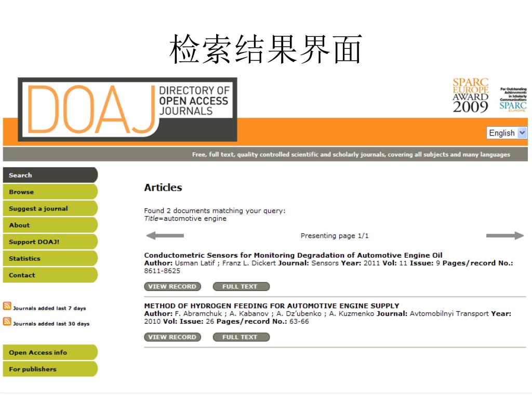Open the About page
This screenshot has height=399, width=532.
pos(50,225)
